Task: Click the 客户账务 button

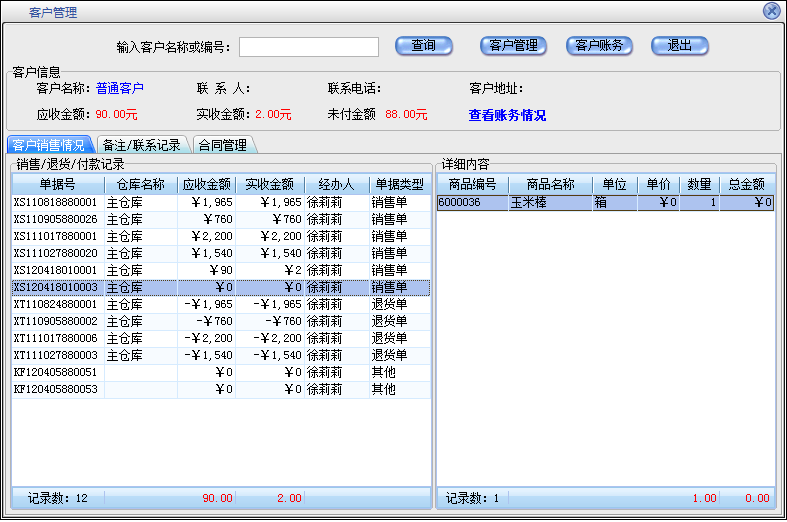Action: coord(599,46)
